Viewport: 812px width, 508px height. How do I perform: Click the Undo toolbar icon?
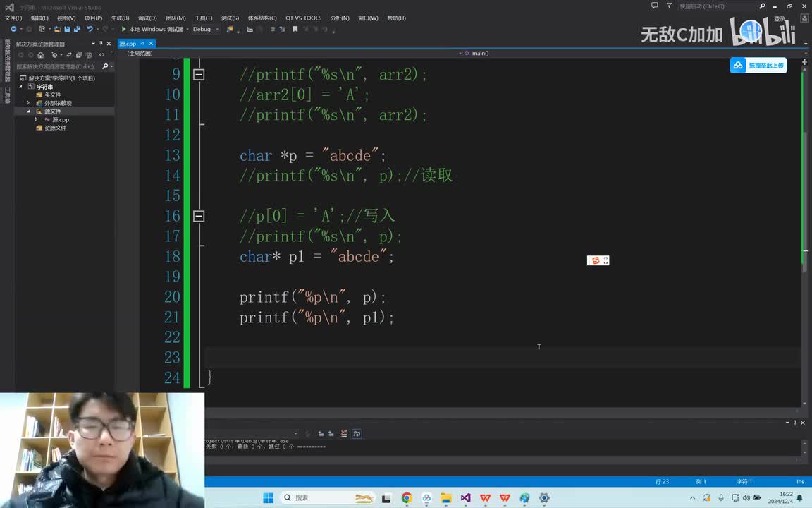pos(90,29)
